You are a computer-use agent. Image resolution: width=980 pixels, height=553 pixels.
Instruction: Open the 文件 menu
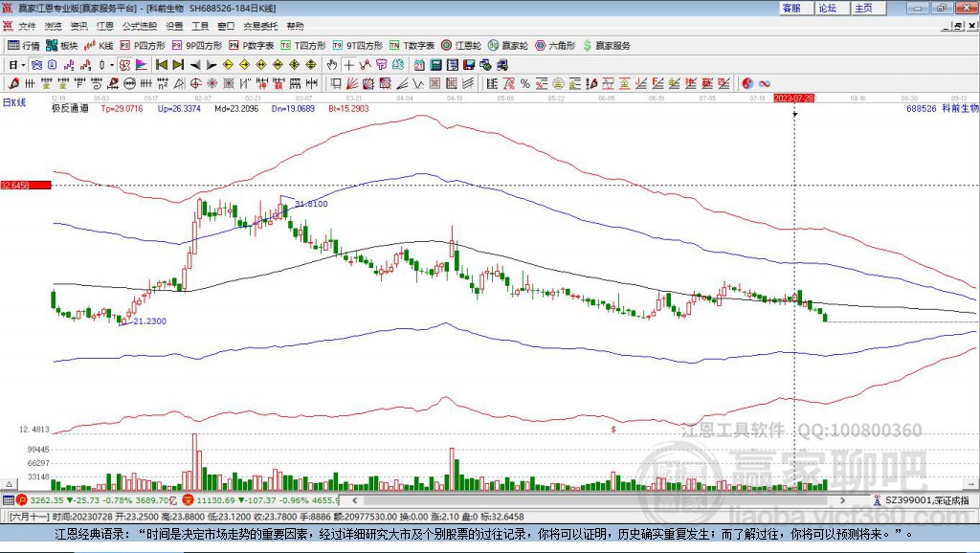(27, 26)
